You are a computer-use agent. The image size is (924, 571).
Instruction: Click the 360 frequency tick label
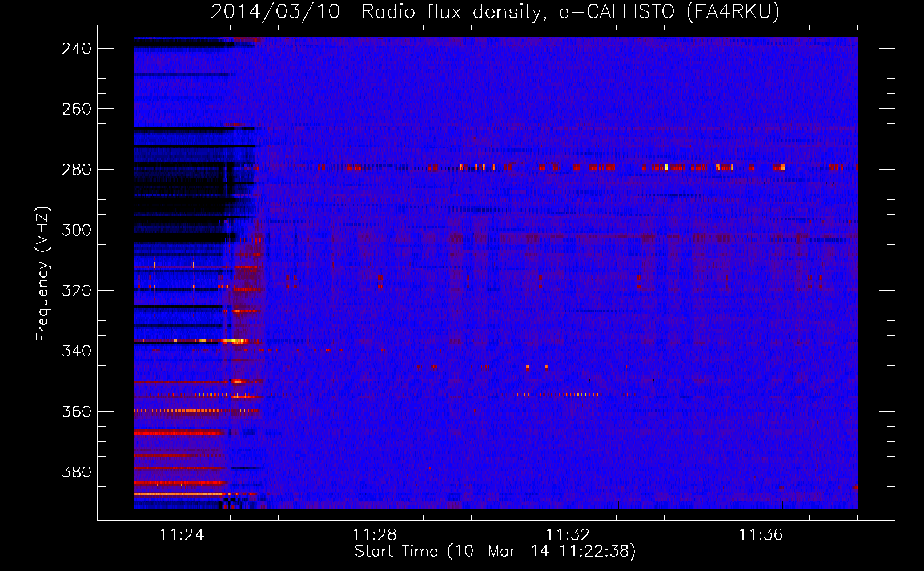(x=77, y=412)
